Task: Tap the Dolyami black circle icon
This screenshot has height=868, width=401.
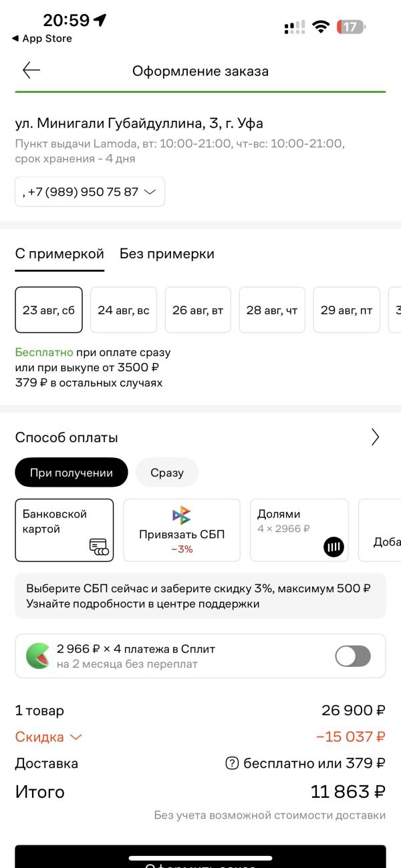Action: pyautogui.click(x=334, y=548)
